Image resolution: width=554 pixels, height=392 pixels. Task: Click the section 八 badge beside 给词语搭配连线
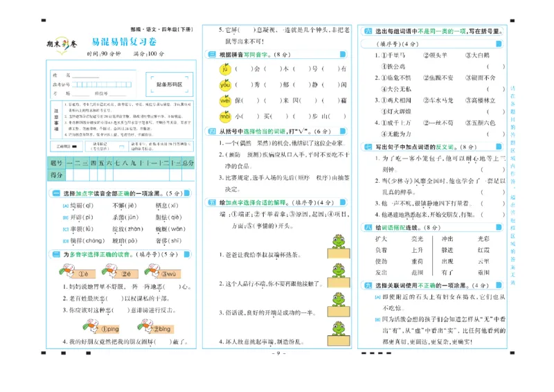(368, 227)
